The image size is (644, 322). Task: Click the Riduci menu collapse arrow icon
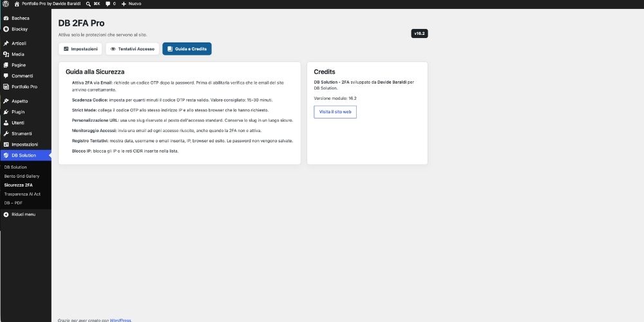tap(6, 215)
